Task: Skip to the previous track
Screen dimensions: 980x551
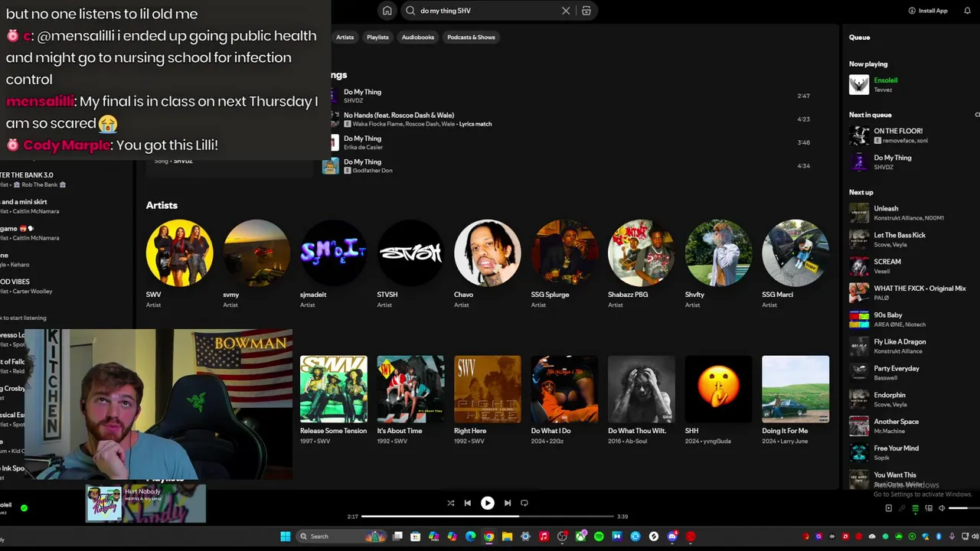Action: pos(468,503)
